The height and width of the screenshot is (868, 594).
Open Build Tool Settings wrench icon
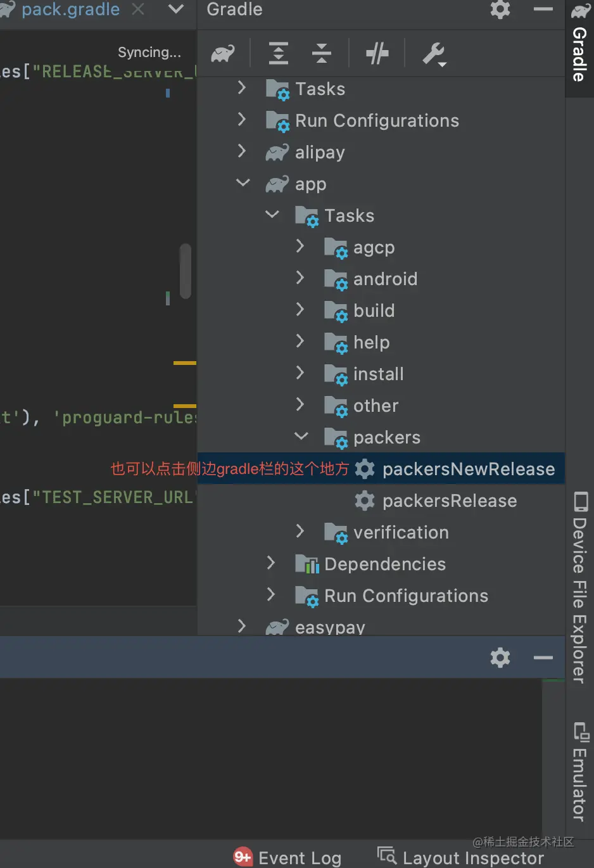(434, 54)
